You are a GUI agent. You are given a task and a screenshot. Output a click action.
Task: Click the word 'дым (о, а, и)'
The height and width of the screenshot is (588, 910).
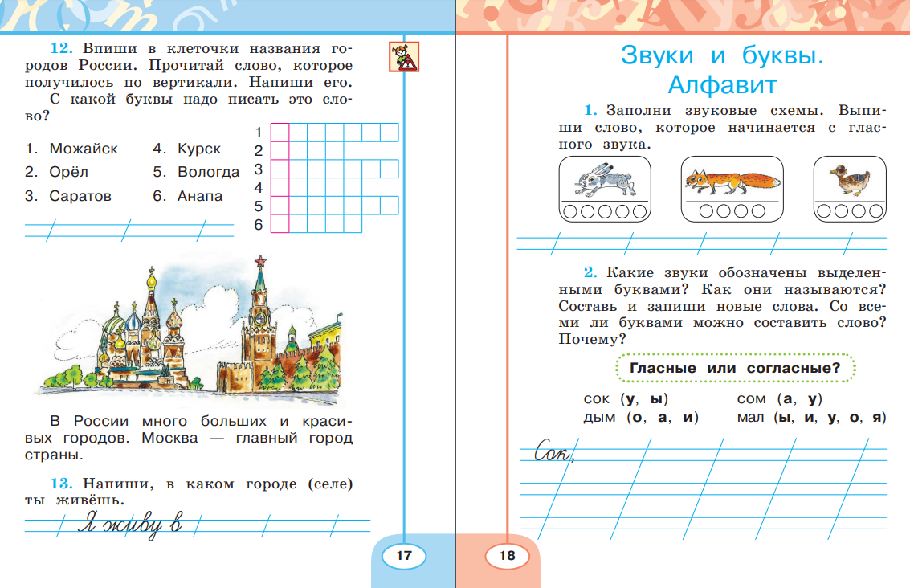click(x=641, y=418)
